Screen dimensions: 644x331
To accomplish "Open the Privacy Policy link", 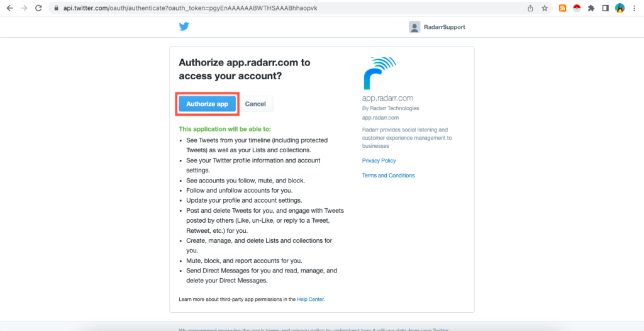I will (x=379, y=160).
